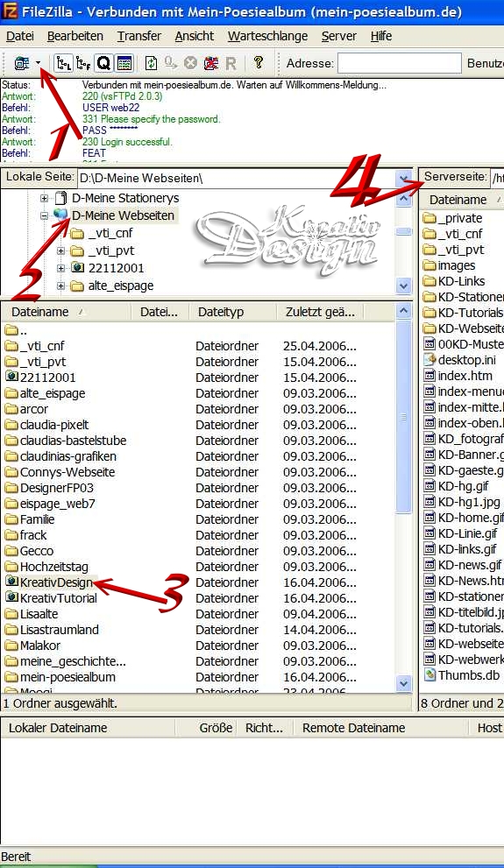
Task: Toggle the message log view icon
Action: 124,63
